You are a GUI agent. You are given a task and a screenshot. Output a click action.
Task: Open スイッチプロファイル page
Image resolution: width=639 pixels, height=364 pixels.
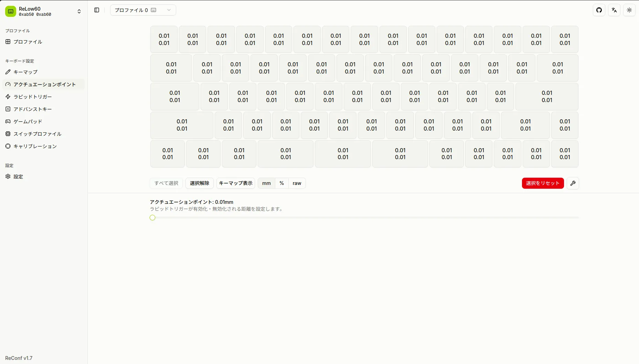(44, 134)
